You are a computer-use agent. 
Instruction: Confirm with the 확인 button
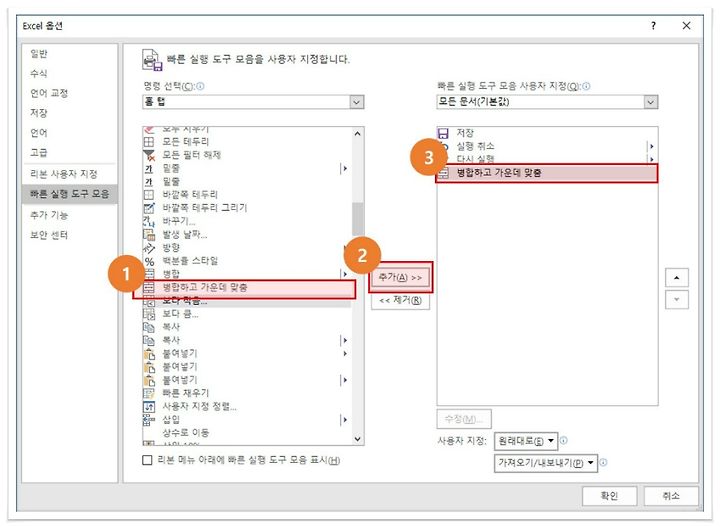pyautogui.click(x=609, y=496)
